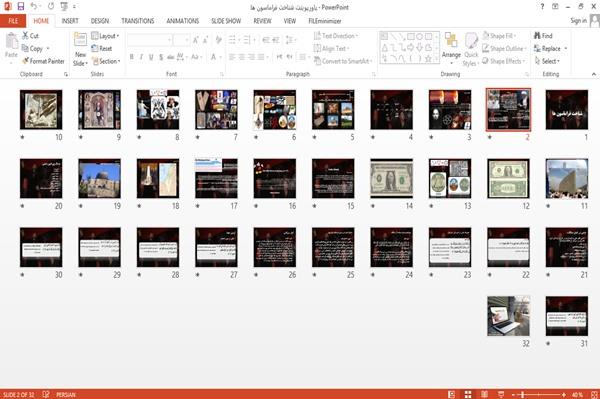The height and width of the screenshot is (399, 600).
Task: Click the Slide Sorter view icon
Action: (x=468, y=394)
